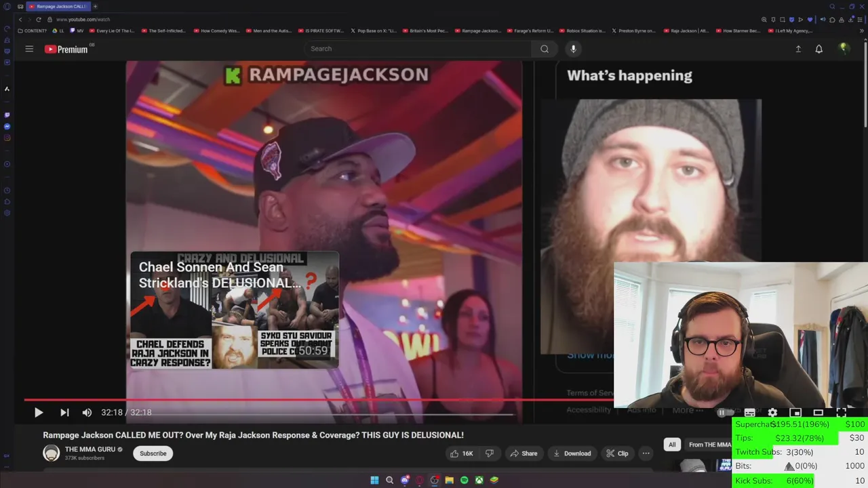Skip to the next video
Image resolution: width=868 pixels, height=488 pixels.
64,412
